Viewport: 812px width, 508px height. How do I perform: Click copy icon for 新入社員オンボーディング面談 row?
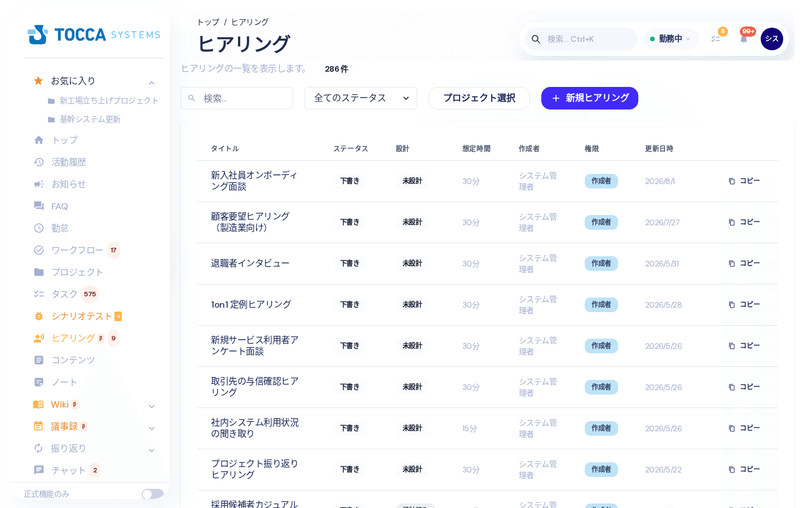coord(732,181)
